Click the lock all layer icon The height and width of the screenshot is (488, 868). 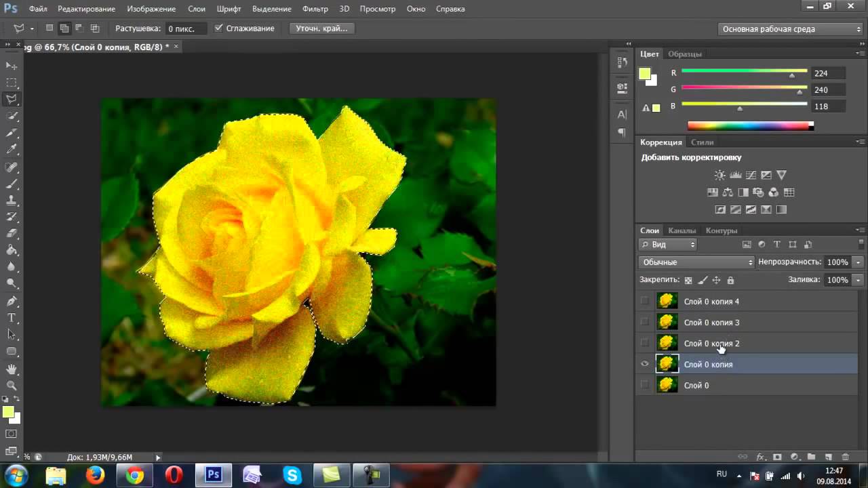click(730, 280)
